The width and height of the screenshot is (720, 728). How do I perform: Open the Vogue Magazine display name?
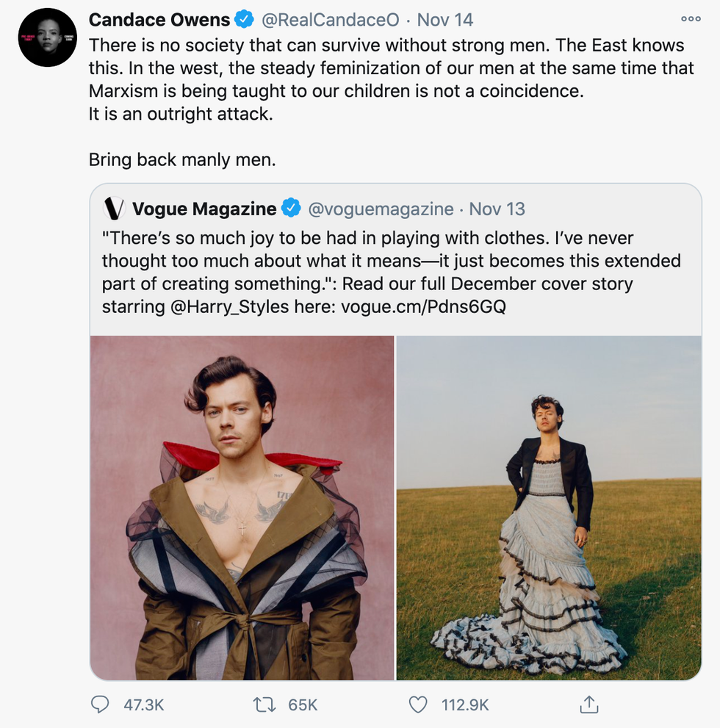[204, 209]
